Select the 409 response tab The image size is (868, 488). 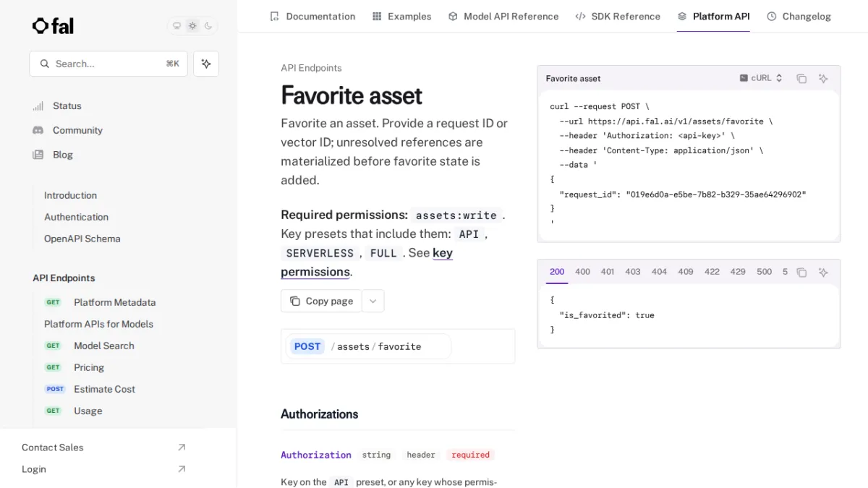[x=686, y=272]
